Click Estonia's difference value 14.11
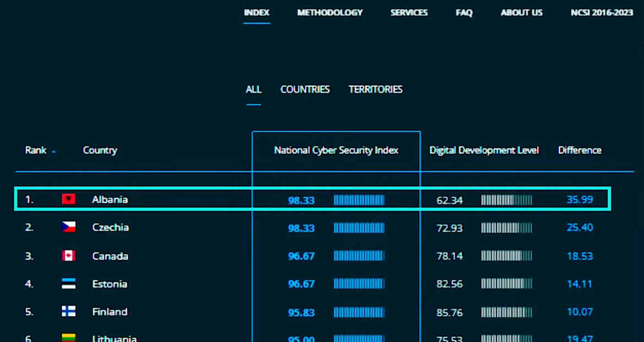Screen dimensions: 644x342 (x=579, y=284)
